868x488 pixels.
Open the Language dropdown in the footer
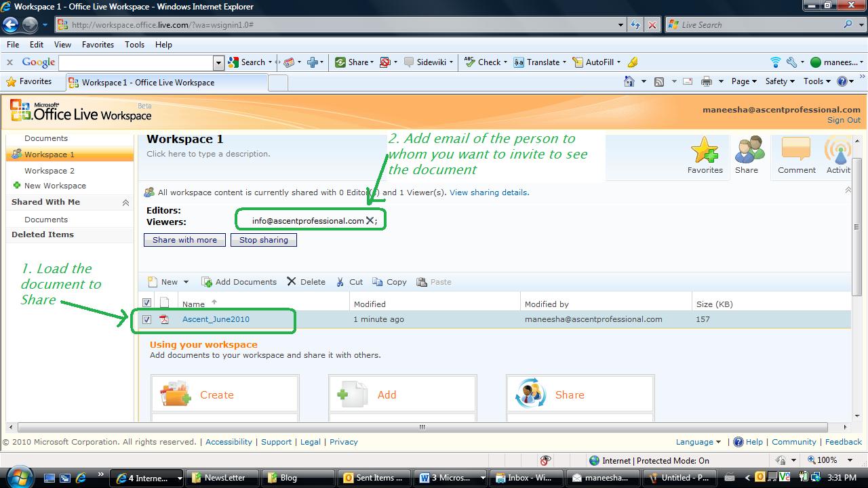point(697,441)
